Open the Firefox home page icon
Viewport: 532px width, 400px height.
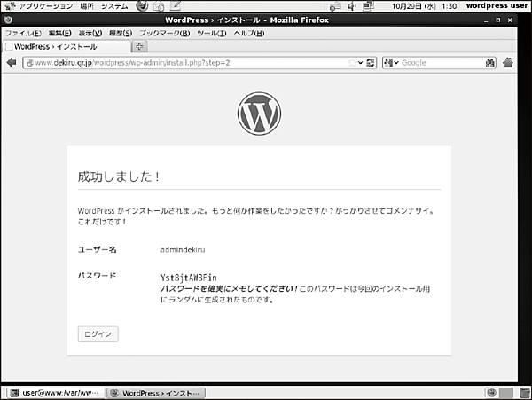508,63
